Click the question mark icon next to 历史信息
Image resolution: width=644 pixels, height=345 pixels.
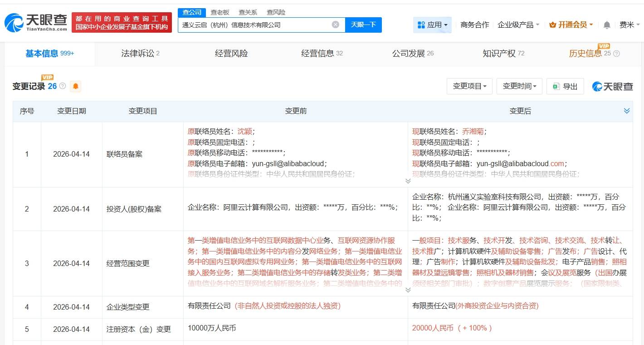pos(616,54)
